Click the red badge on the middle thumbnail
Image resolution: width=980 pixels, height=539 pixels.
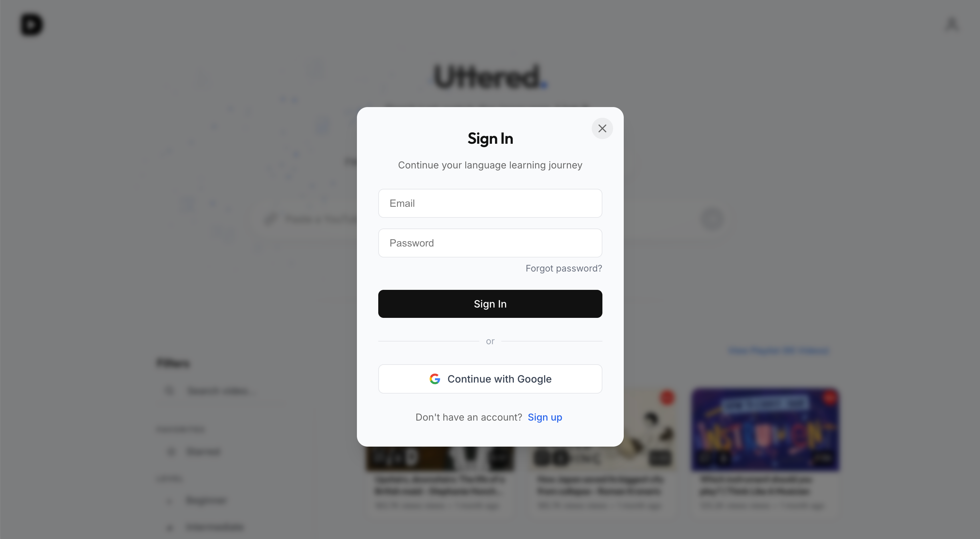667,398
